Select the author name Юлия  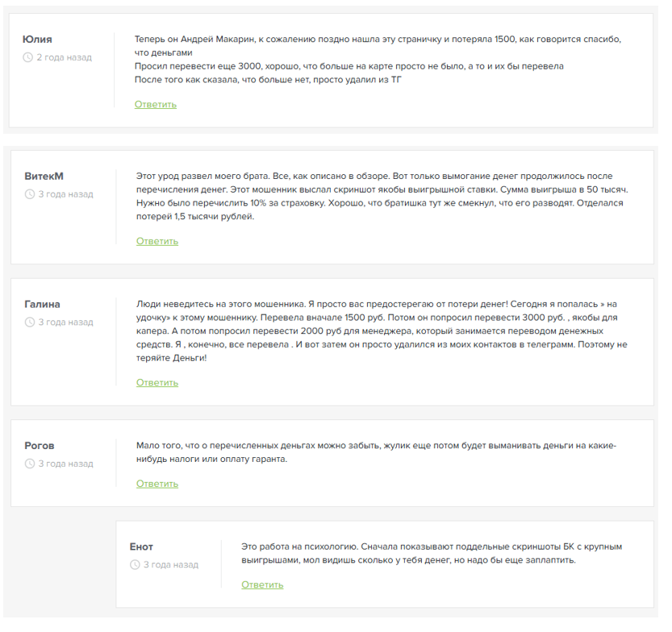pyautogui.click(x=38, y=39)
